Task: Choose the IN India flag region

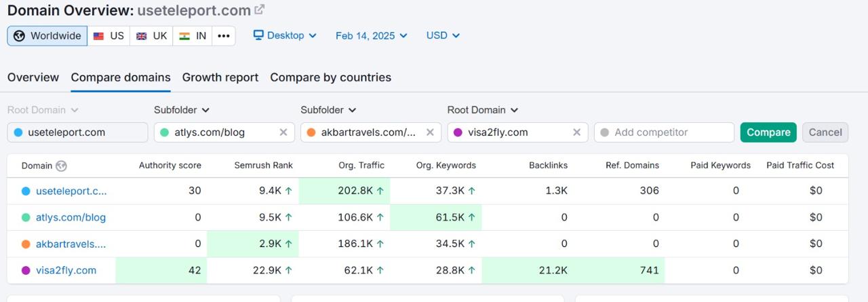Action: tap(193, 36)
